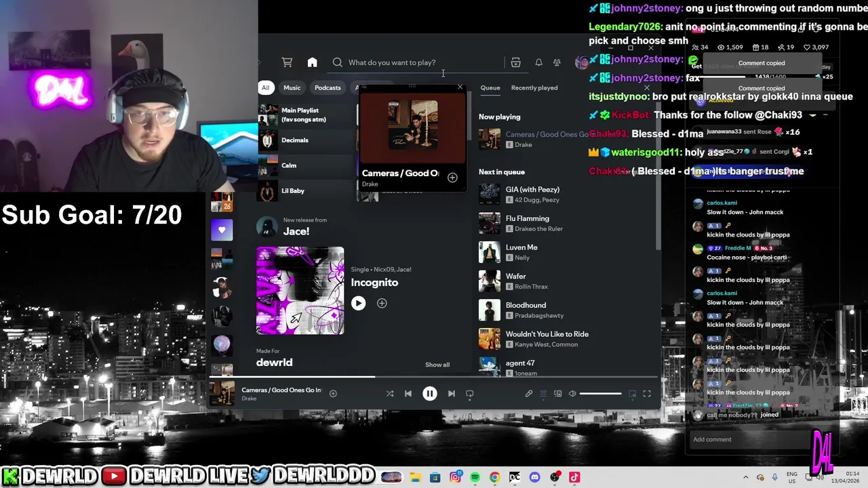Select the Music filter chip

pos(292,87)
